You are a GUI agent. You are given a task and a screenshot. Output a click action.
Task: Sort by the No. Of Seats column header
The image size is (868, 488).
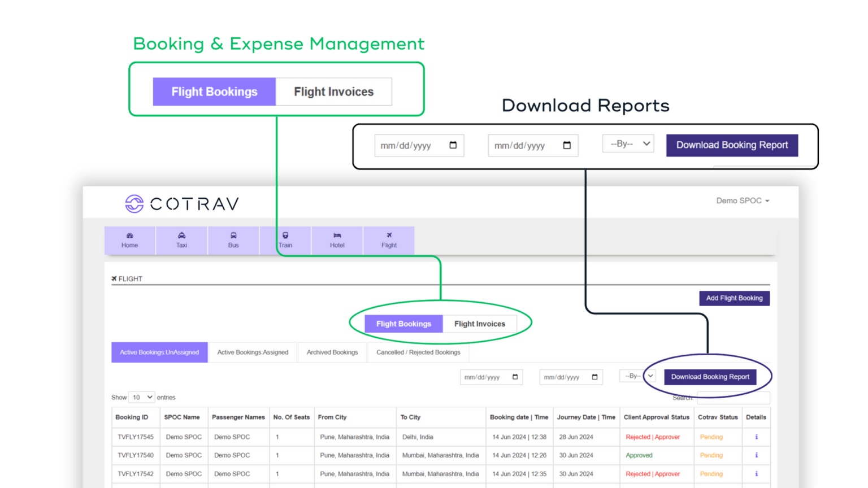click(x=292, y=417)
